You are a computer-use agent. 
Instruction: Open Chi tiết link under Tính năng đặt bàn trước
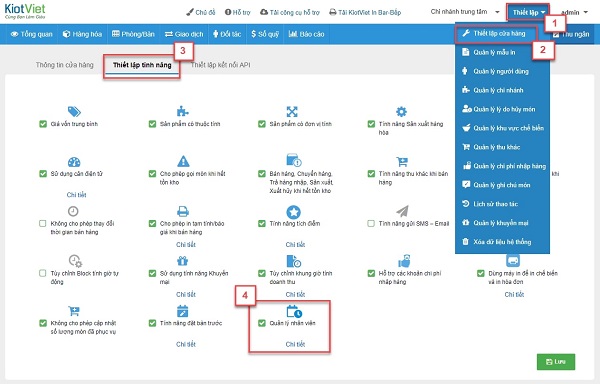point(186,344)
